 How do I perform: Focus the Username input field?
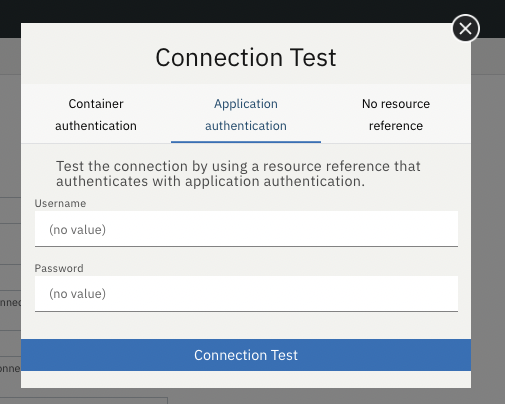pos(246,229)
